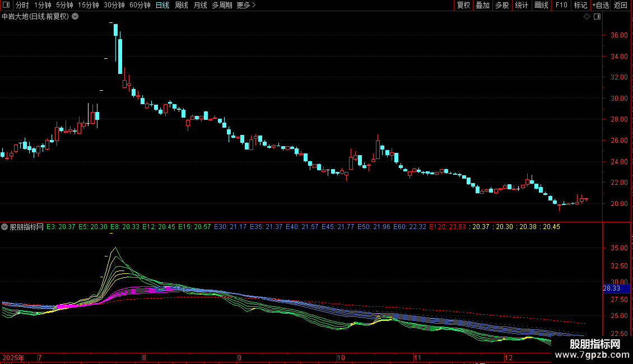Toggle the left sidebar panel icon
This screenshot has height=364, width=633.
(x=6, y=5)
